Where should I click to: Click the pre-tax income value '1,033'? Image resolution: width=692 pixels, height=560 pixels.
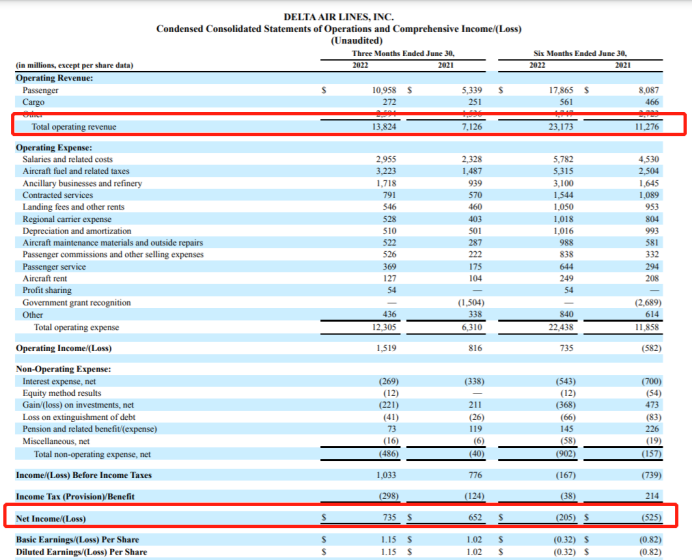[386, 475]
